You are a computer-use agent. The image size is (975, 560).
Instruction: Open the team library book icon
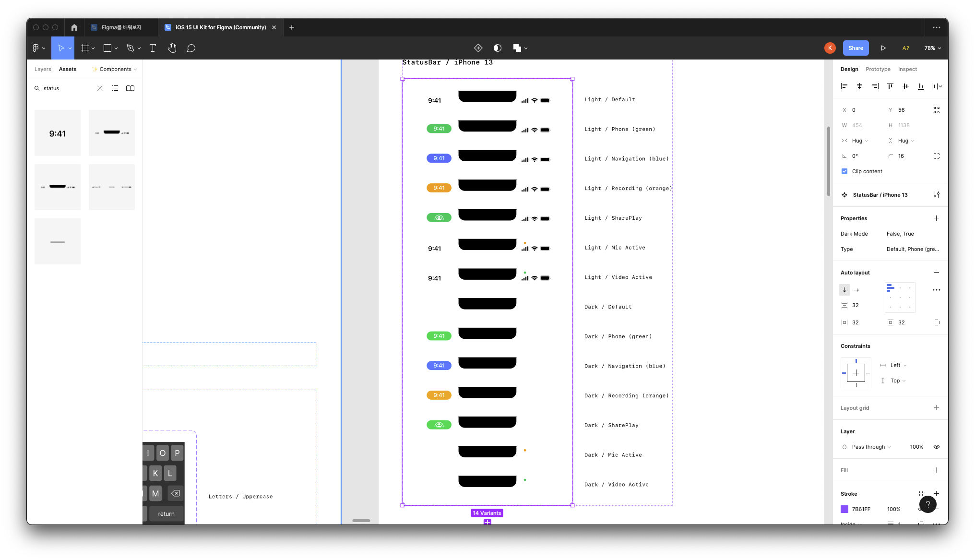coord(130,88)
